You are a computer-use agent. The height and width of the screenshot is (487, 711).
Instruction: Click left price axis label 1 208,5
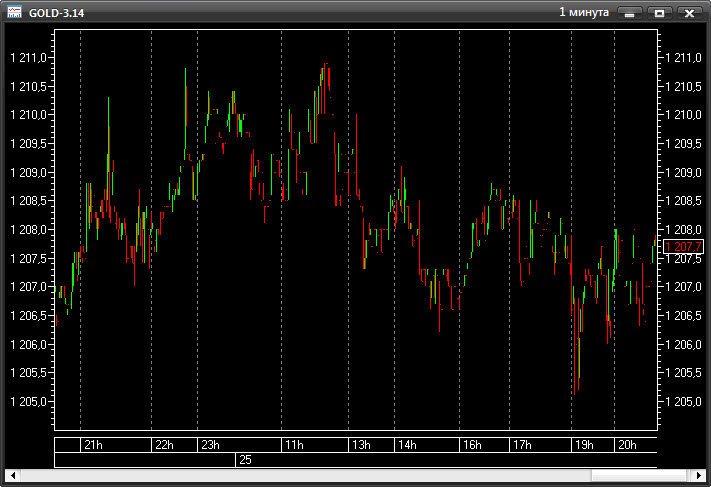pos(29,200)
